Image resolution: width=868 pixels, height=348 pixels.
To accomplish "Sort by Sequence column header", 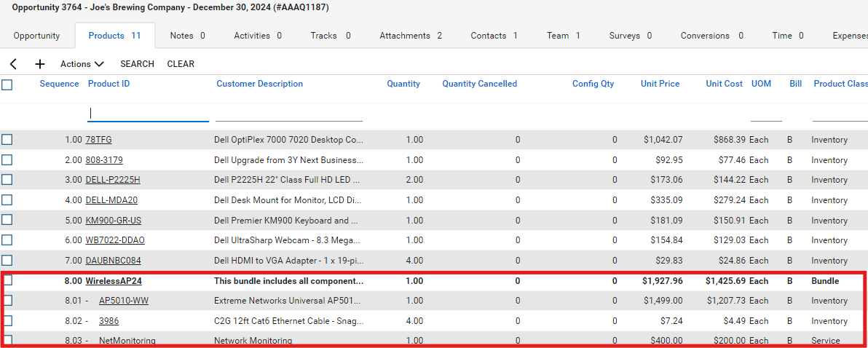I will [x=59, y=84].
